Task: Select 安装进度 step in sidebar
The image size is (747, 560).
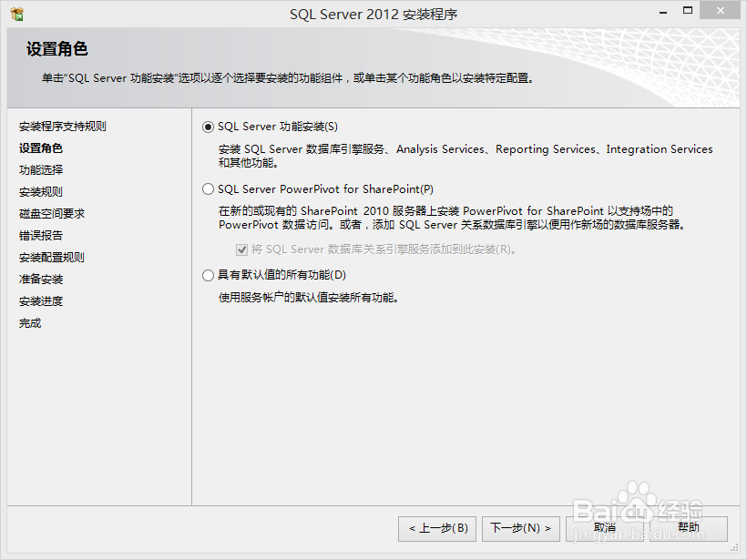Action: 40,301
